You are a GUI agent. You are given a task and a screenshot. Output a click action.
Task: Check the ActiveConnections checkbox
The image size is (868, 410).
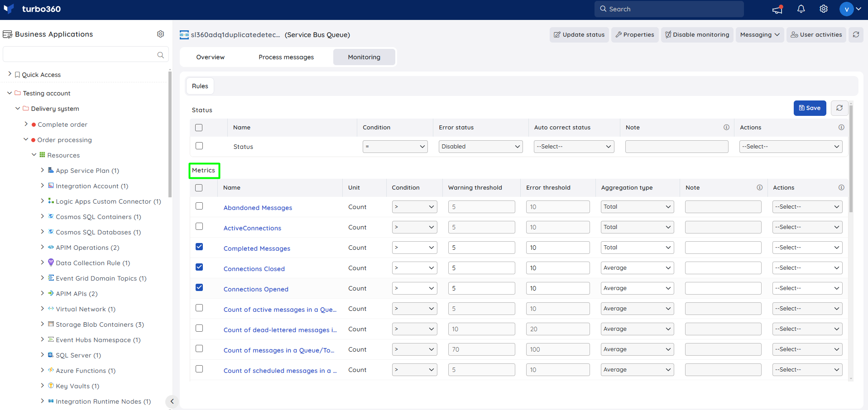199,226
